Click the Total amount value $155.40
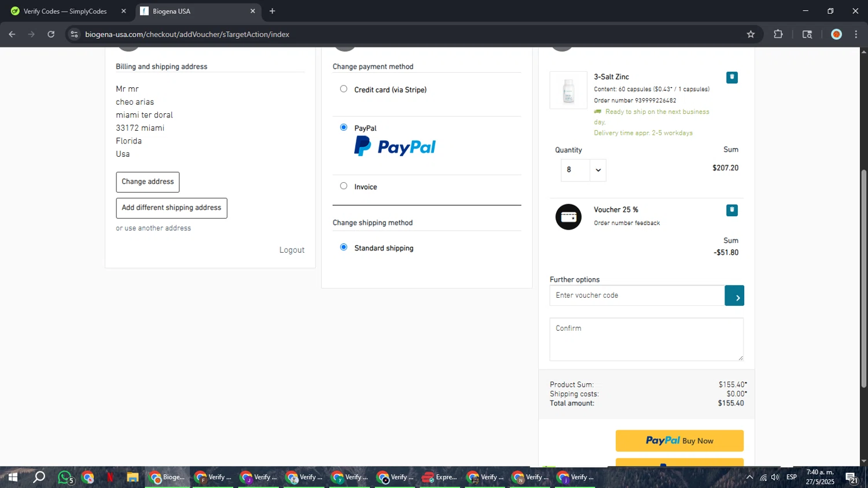Screen dimensions: 868x488 731,404
